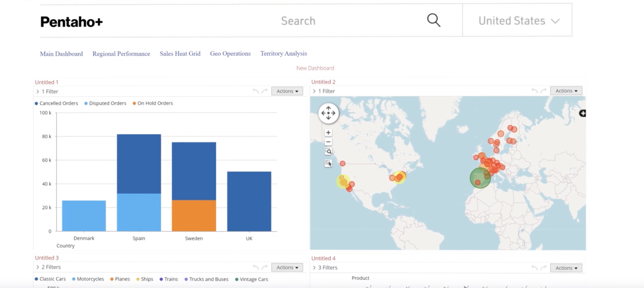Toggle Cancelled Orders legend series
The width and height of the screenshot is (644, 288).
click(56, 103)
